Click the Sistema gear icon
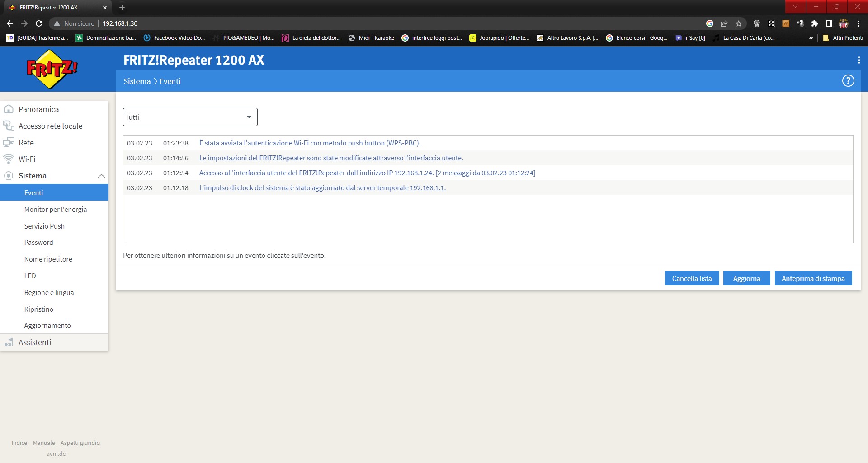Image resolution: width=868 pixels, height=463 pixels. coord(9,176)
